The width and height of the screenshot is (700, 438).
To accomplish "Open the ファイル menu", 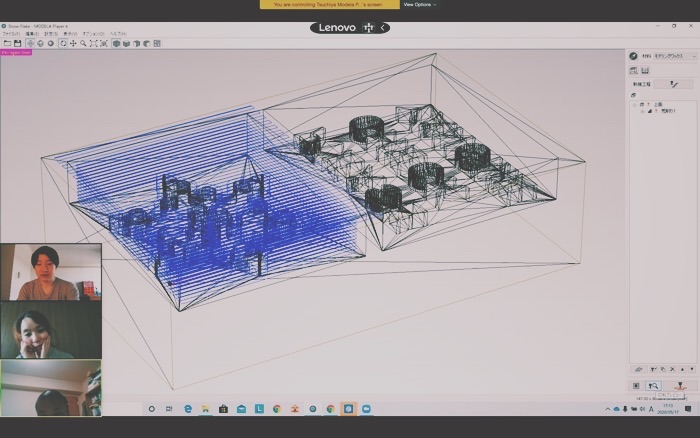I will click(x=11, y=33).
